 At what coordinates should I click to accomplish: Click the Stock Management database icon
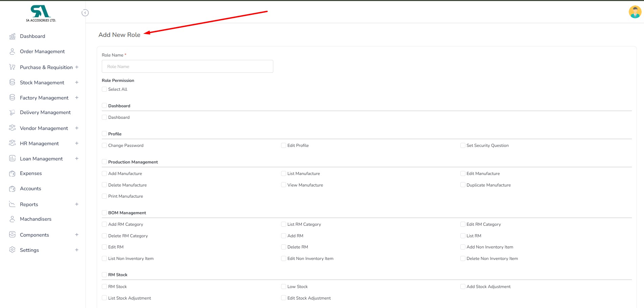[x=12, y=82]
